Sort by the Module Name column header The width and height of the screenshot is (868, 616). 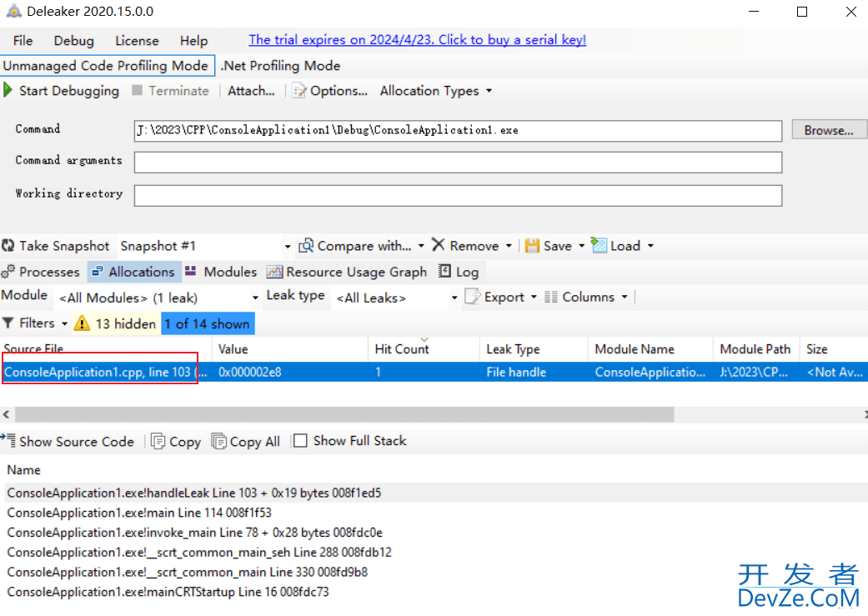pyautogui.click(x=650, y=349)
